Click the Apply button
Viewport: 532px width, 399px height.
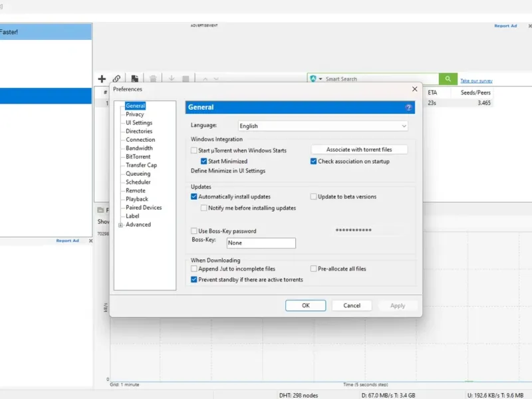coord(398,306)
